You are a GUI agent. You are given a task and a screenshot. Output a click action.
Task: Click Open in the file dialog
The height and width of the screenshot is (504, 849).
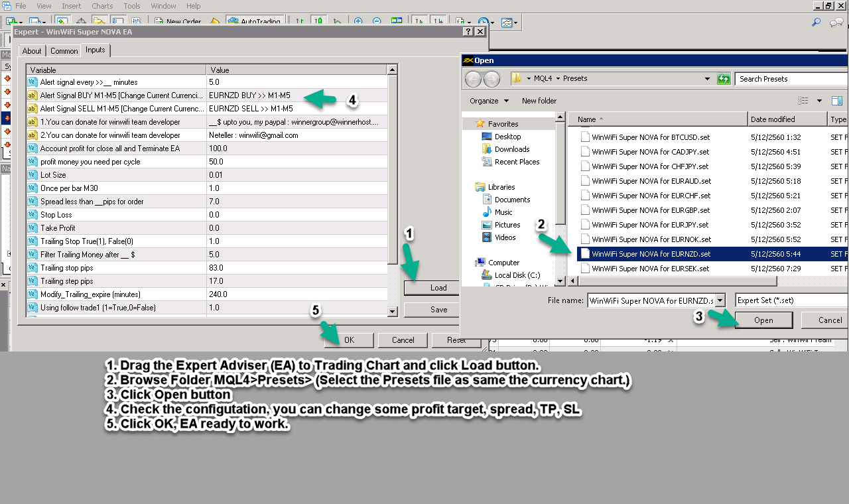tap(763, 320)
